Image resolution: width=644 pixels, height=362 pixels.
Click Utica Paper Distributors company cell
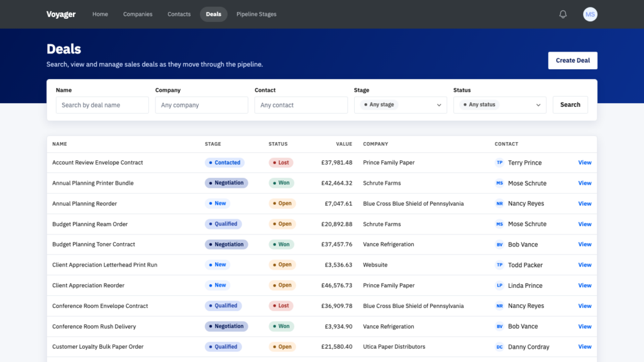(394, 347)
